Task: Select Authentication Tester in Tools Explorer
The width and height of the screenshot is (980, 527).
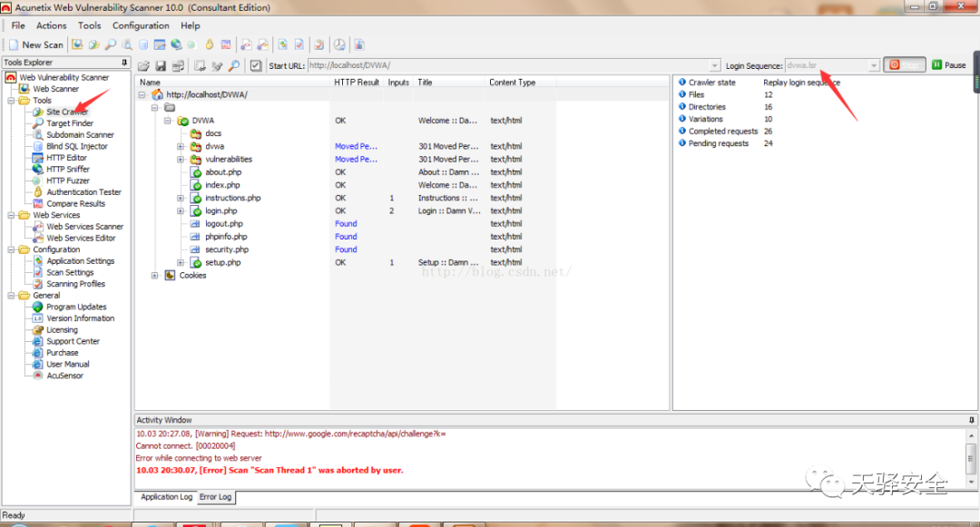Action: (83, 192)
